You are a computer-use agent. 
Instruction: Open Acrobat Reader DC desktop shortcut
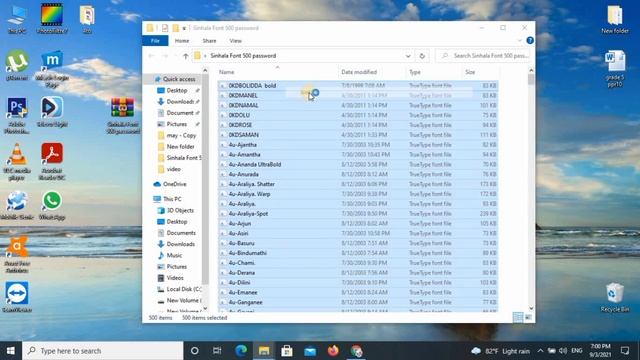(52, 162)
